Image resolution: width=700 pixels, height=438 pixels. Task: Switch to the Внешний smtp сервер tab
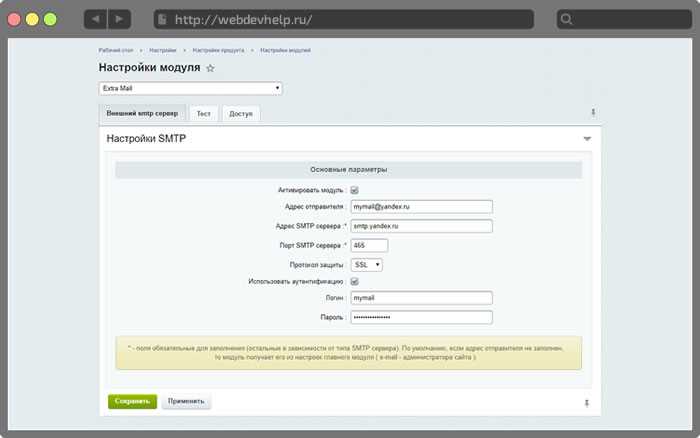[x=142, y=113]
